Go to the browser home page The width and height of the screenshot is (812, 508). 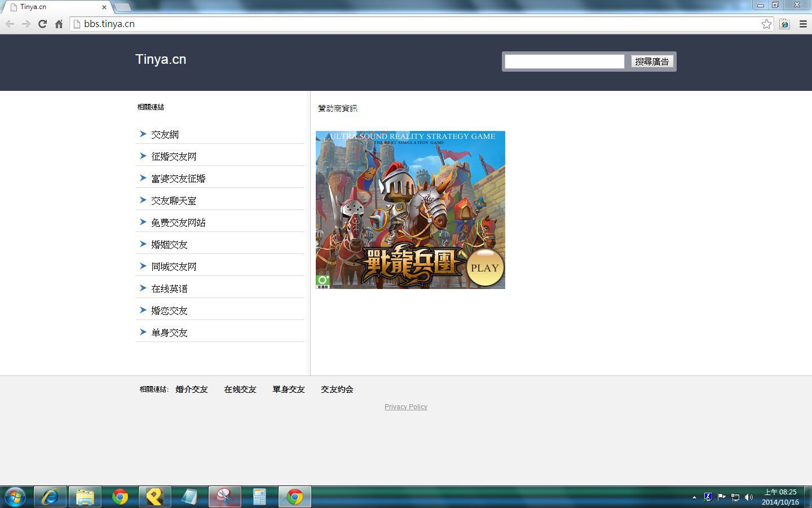tap(59, 24)
